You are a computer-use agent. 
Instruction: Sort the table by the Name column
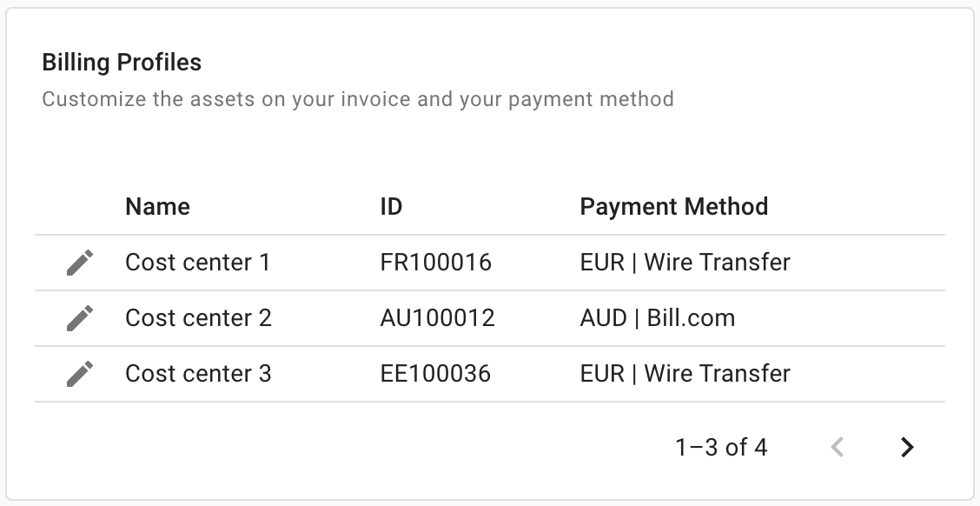click(x=157, y=206)
